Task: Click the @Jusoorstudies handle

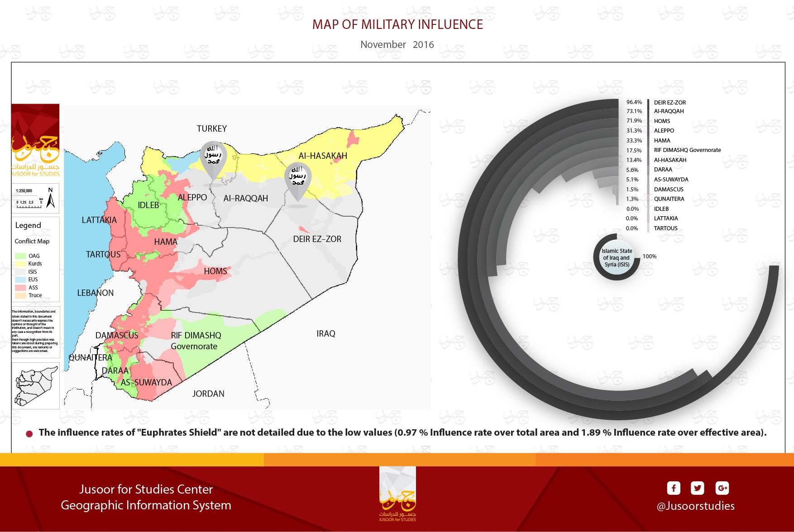Action: [x=695, y=506]
